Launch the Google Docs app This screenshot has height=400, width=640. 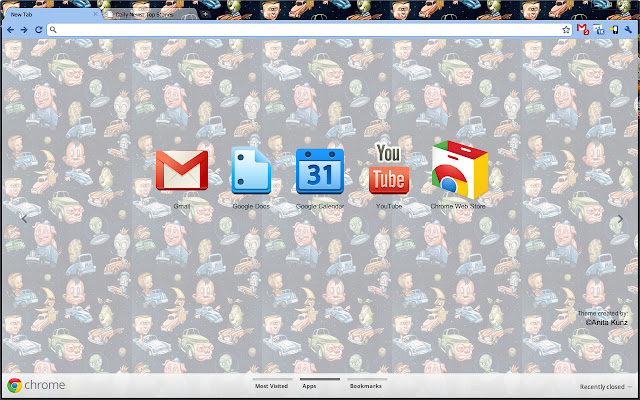[251, 170]
